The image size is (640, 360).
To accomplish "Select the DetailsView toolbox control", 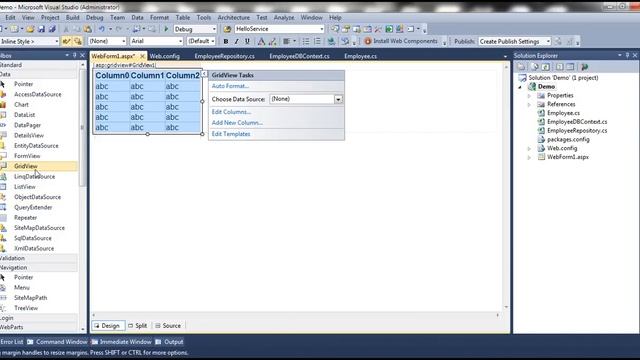I will point(29,135).
